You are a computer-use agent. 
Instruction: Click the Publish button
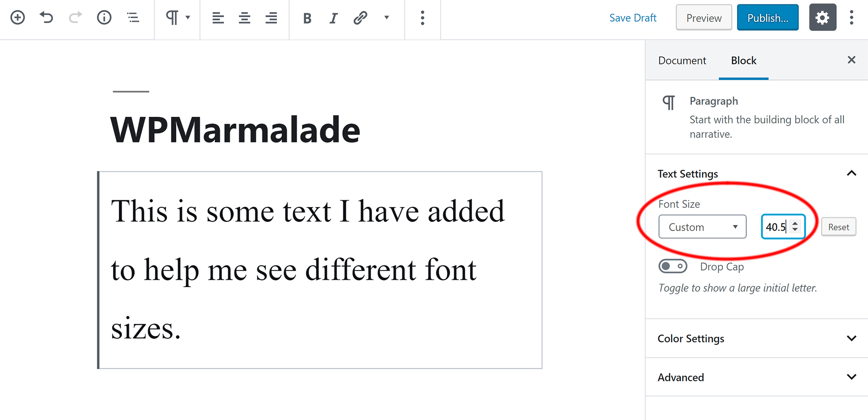767,17
